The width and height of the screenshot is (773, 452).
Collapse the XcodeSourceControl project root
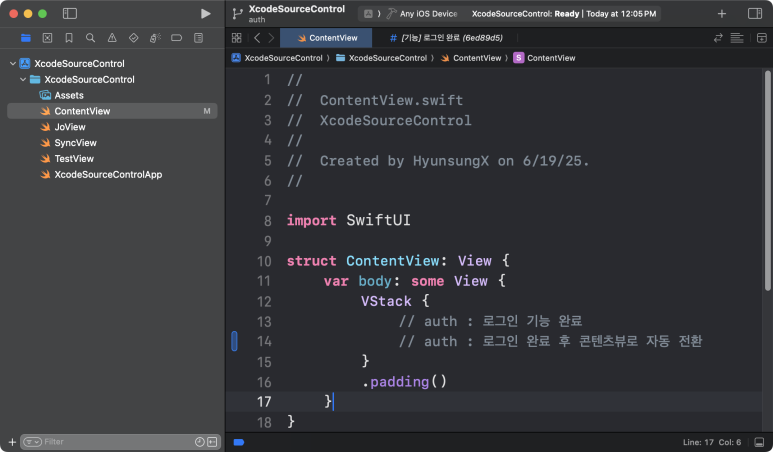click(13, 64)
